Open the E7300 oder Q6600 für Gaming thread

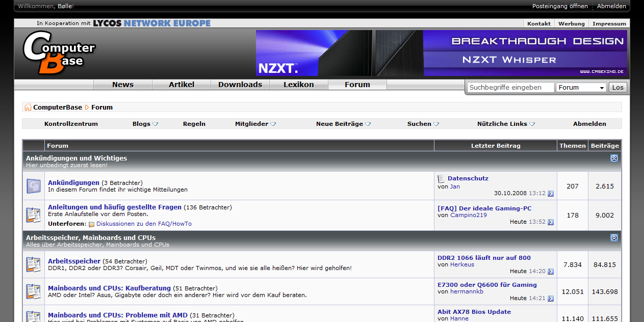pos(487,285)
